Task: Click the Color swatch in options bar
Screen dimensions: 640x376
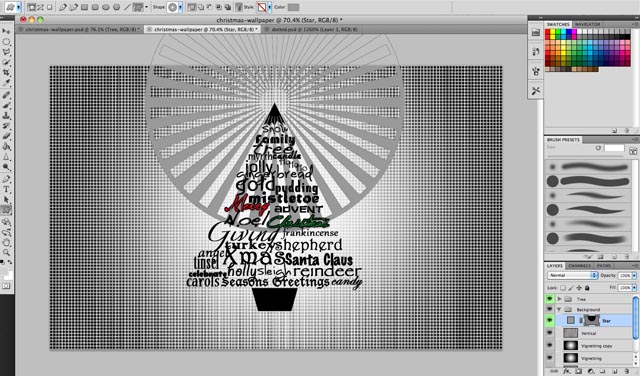Action: [293, 7]
